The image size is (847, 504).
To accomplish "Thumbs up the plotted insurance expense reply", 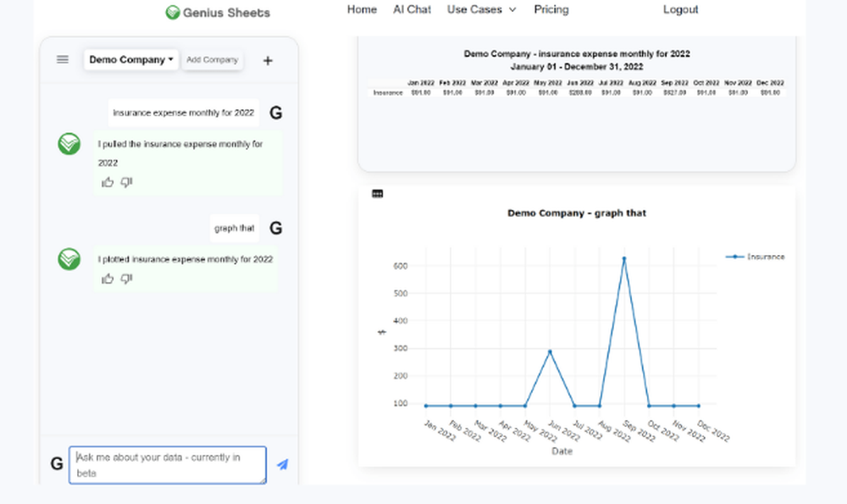I will point(108,279).
